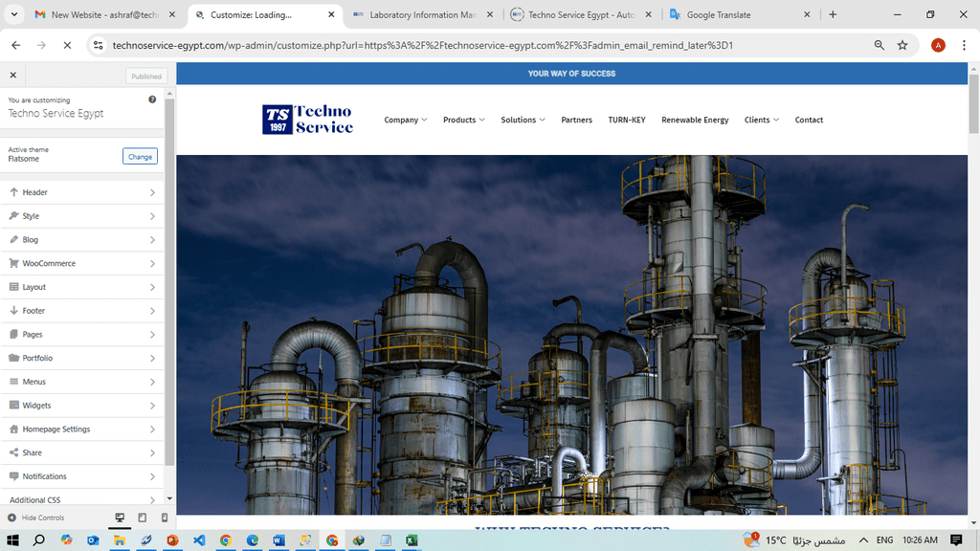Open File Explorer from the taskbar
The width and height of the screenshot is (980, 551).
[120, 540]
